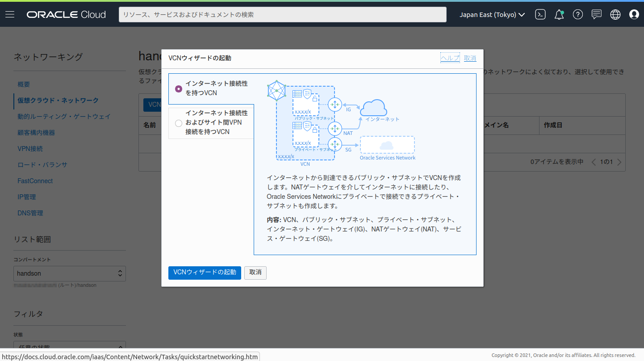Open the notifications bell icon

coord(559,15)
